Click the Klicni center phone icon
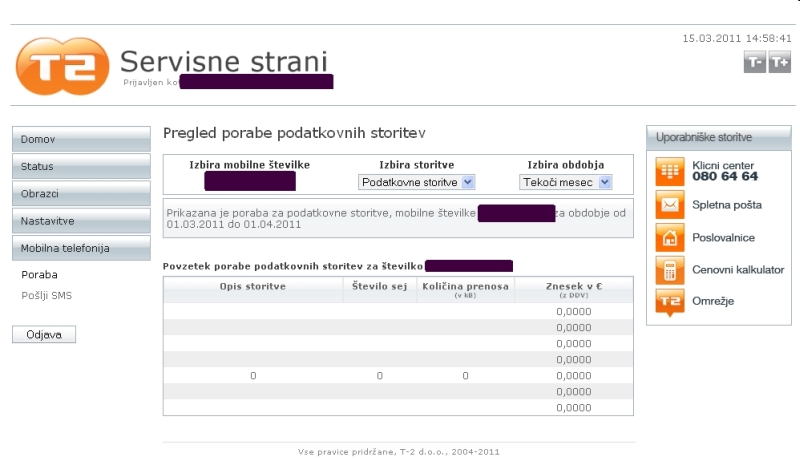 tap(669, 171)
